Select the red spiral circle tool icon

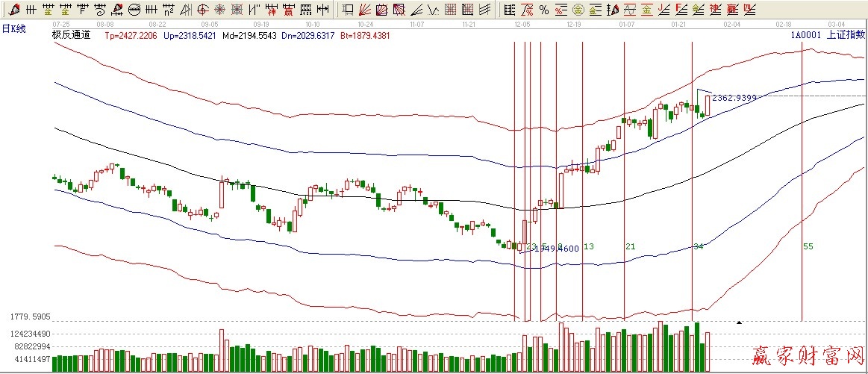(x=203, y=10)
